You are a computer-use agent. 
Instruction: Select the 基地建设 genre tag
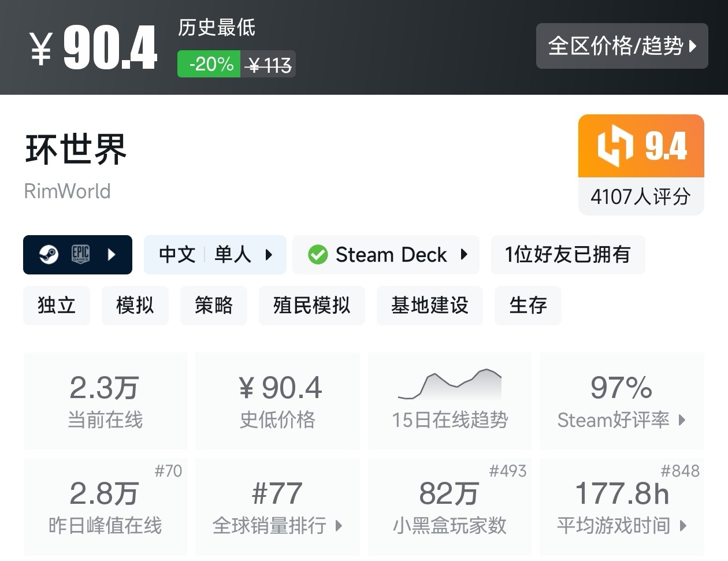click(429, 305)
